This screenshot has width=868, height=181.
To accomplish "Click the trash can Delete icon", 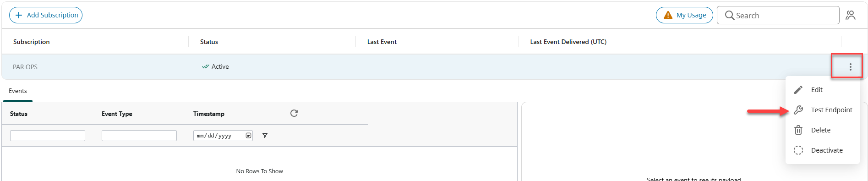I will [798, 130].
